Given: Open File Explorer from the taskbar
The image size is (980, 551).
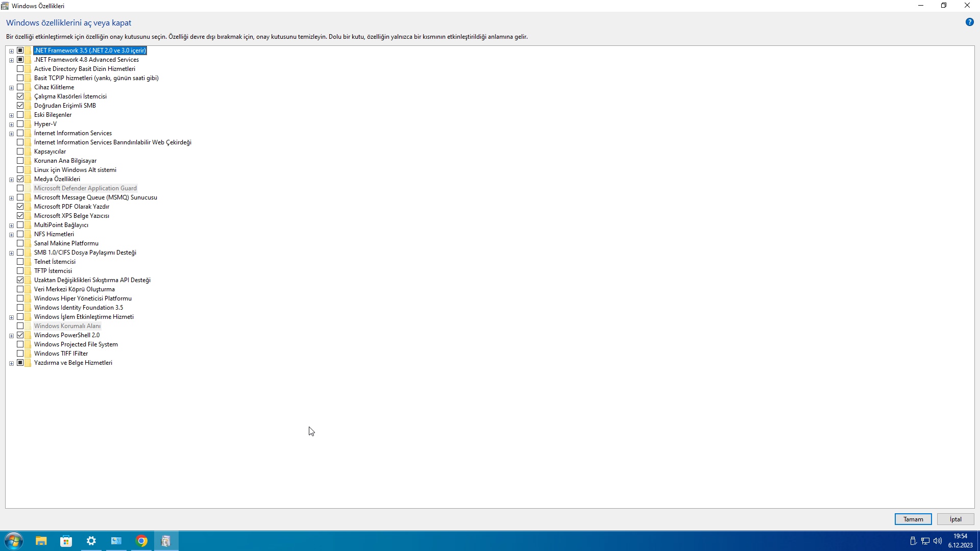Looking at the screenshot, I should point(41,541).
